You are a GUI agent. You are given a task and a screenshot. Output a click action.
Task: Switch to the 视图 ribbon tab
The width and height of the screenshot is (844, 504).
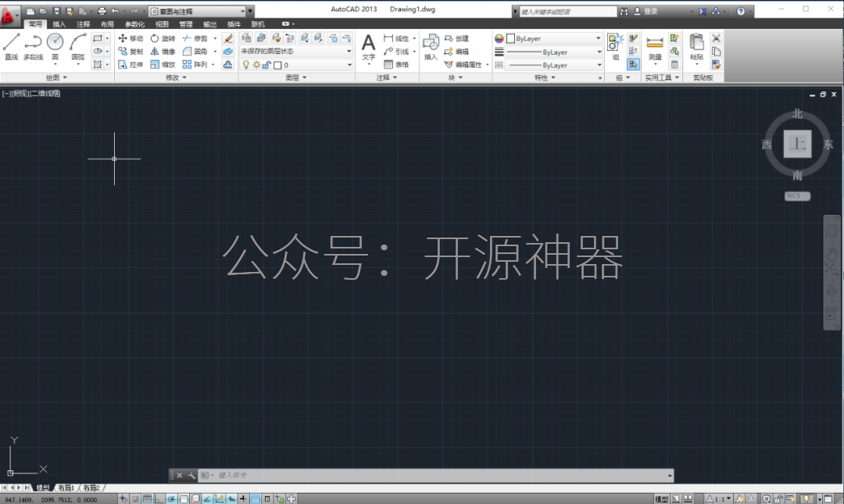[x=162, y=23]
